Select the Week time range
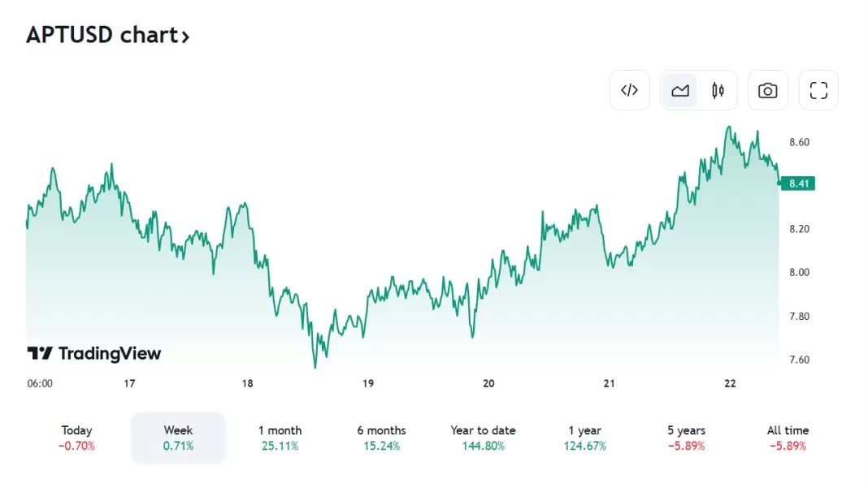This screenshot has height=488, width=868. 178,438
